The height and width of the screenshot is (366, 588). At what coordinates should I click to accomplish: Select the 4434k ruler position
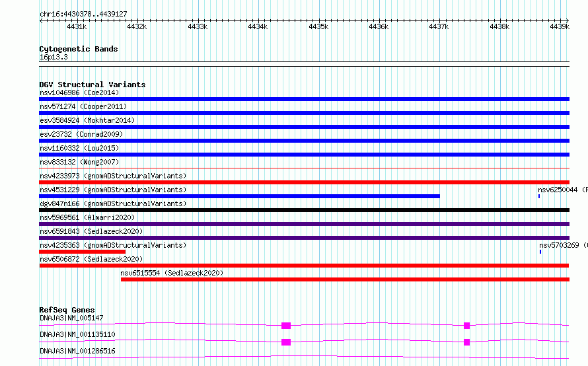(x=258, y=26)
